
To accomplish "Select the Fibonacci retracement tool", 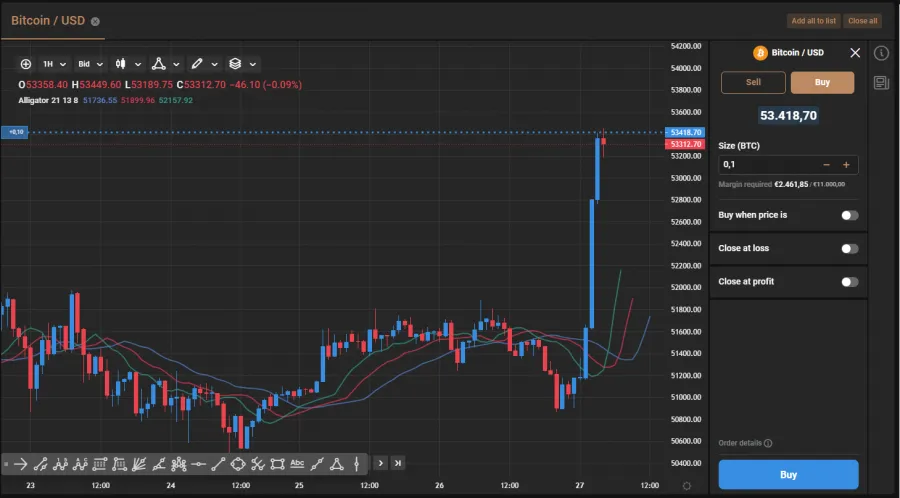I will point(100,464).
